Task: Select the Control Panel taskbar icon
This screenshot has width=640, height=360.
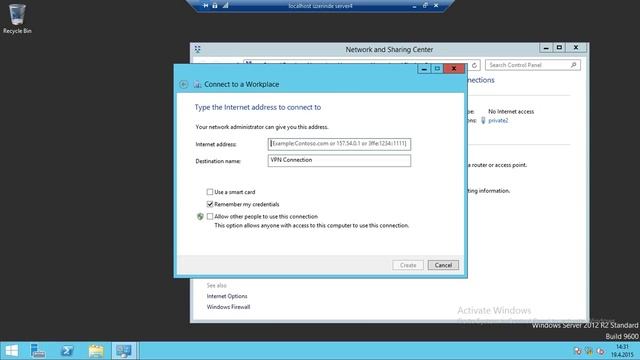Action: (x=124, y=351)
